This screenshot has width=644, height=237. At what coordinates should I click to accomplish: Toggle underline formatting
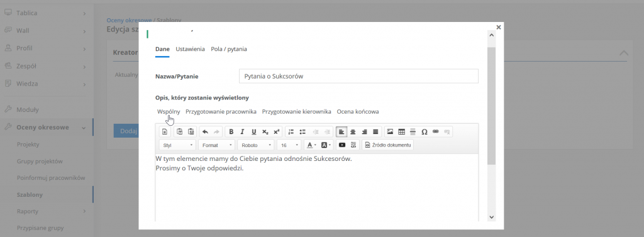[x=254, y=132]
